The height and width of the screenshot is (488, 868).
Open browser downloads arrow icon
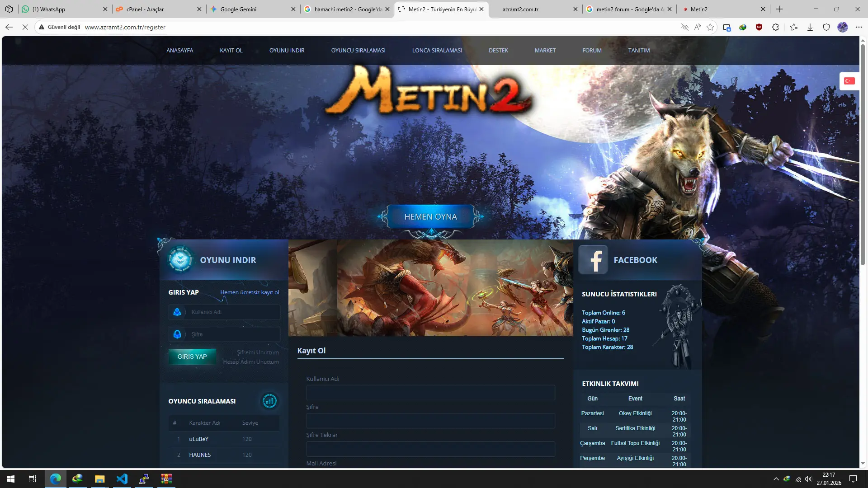click(x=810, y=27)
